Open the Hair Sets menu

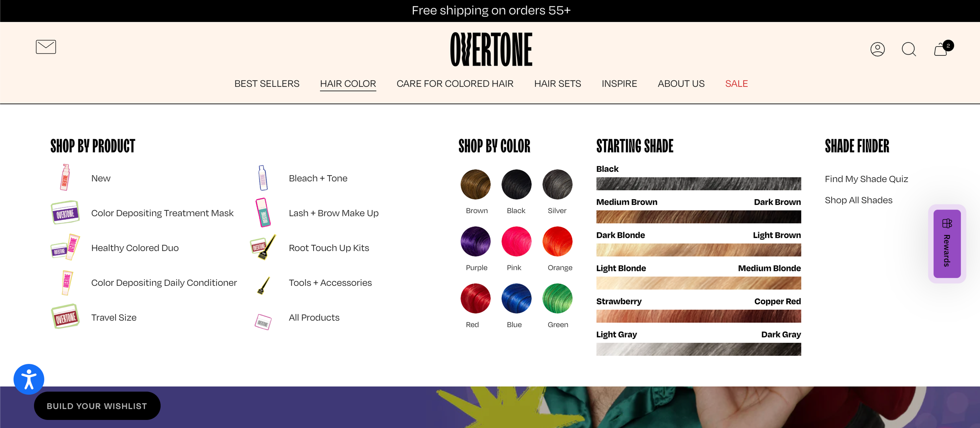pyautogui.click(x=557, y=83)
